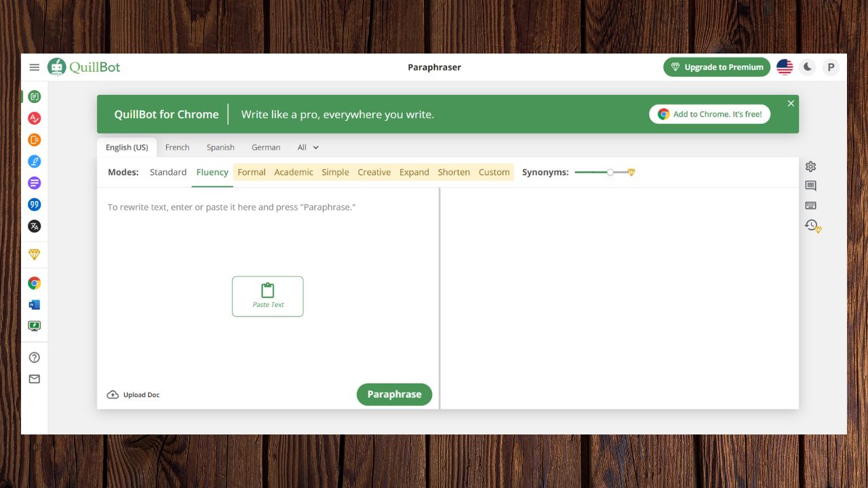Open the Citation Generator sidebar icon
868x488 pixels.
[x=35, y=205]
